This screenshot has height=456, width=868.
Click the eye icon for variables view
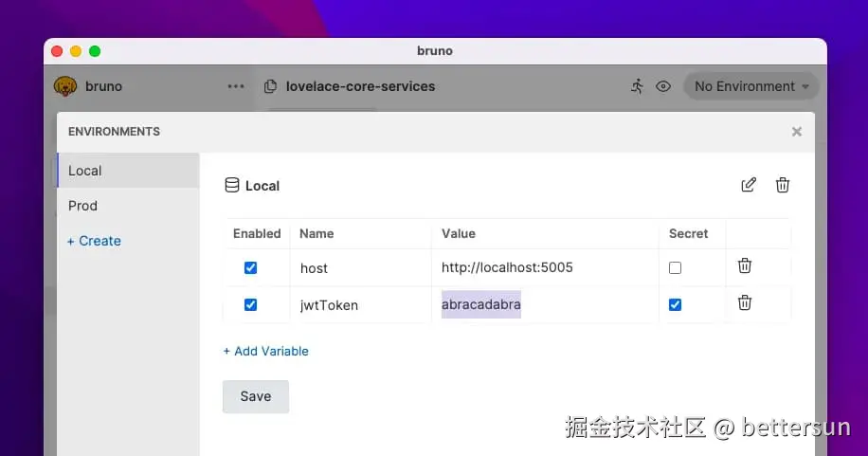(x=663, y=86)
